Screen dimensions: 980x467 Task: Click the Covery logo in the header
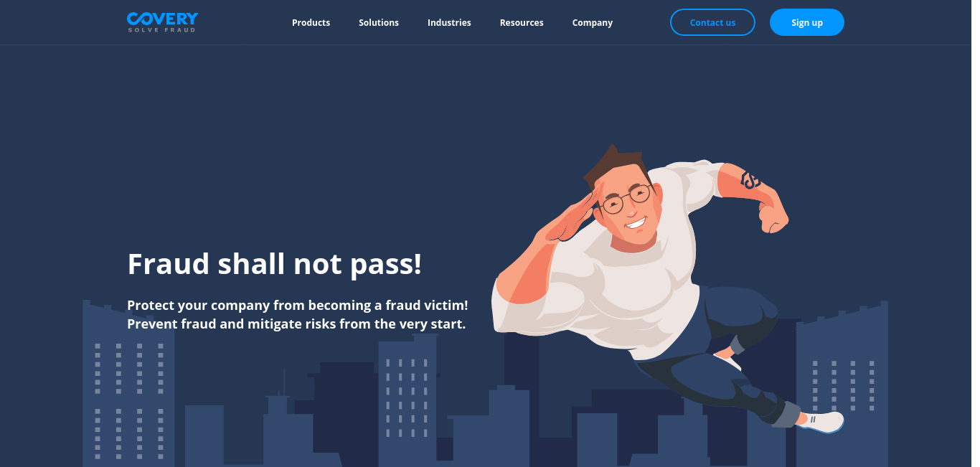(x=162, y=22)
